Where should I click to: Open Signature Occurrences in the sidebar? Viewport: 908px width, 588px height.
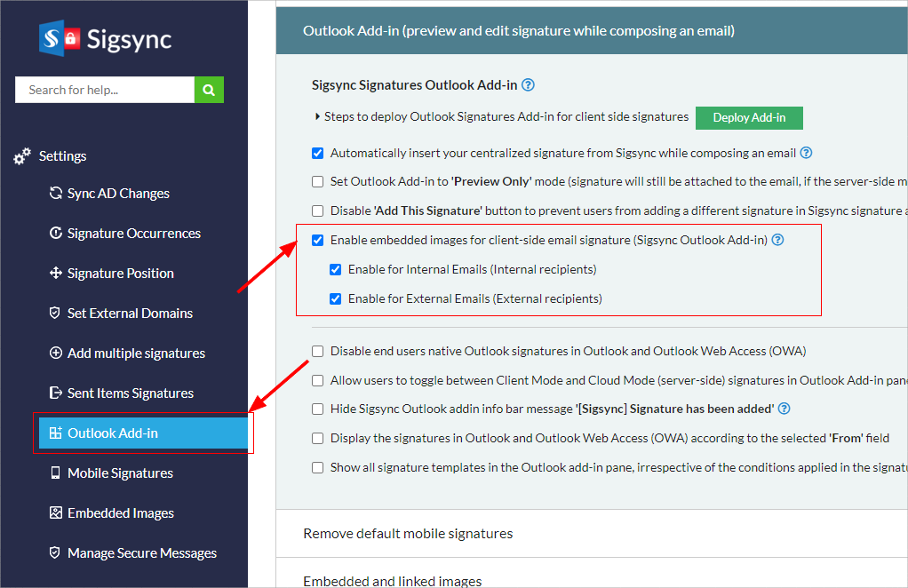(133, 234)
